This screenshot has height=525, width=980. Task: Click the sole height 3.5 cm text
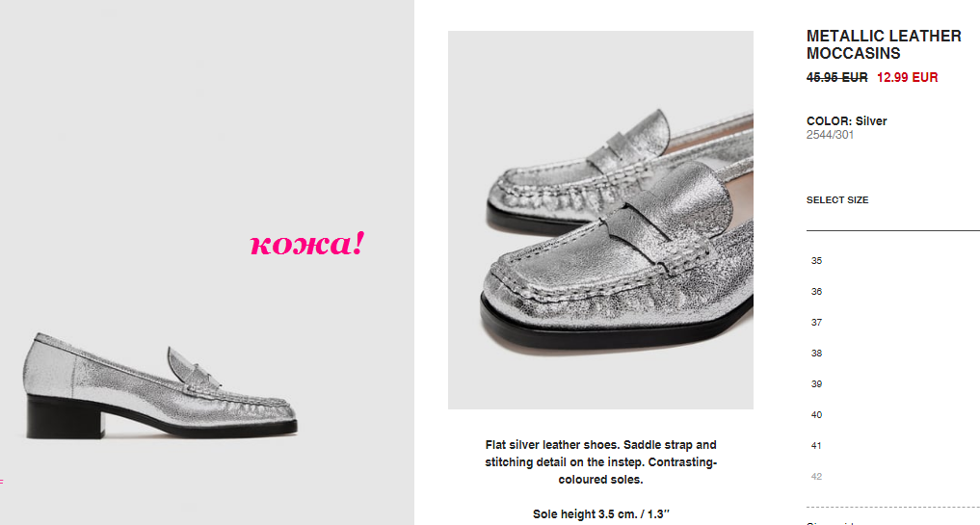(x=600, y=514)
